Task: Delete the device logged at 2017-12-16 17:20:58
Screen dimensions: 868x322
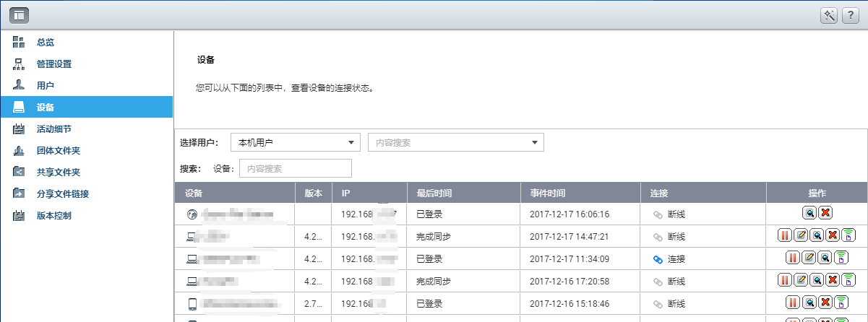Action: click(833, 281)
